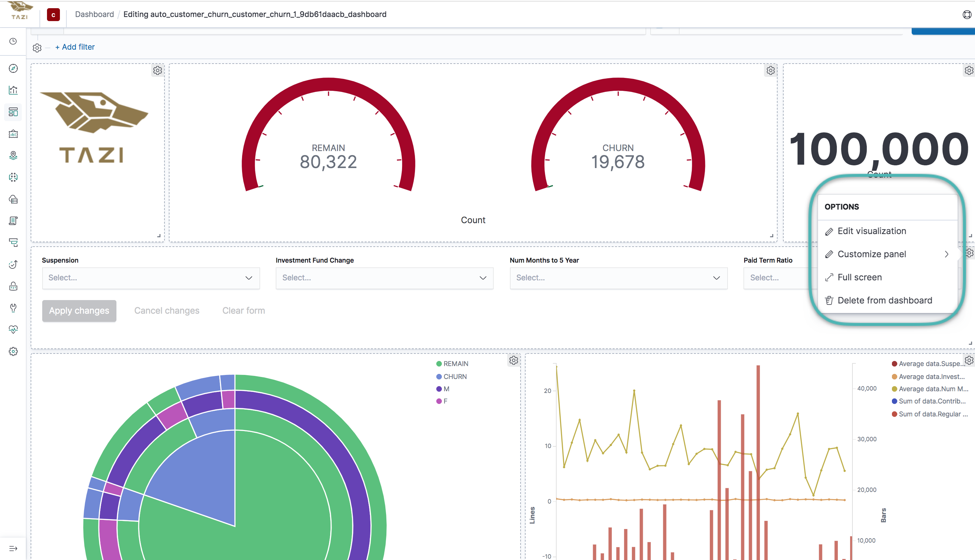The image size is (975, 560).
Task: Click Add filter link
Action: click(75, 47)
